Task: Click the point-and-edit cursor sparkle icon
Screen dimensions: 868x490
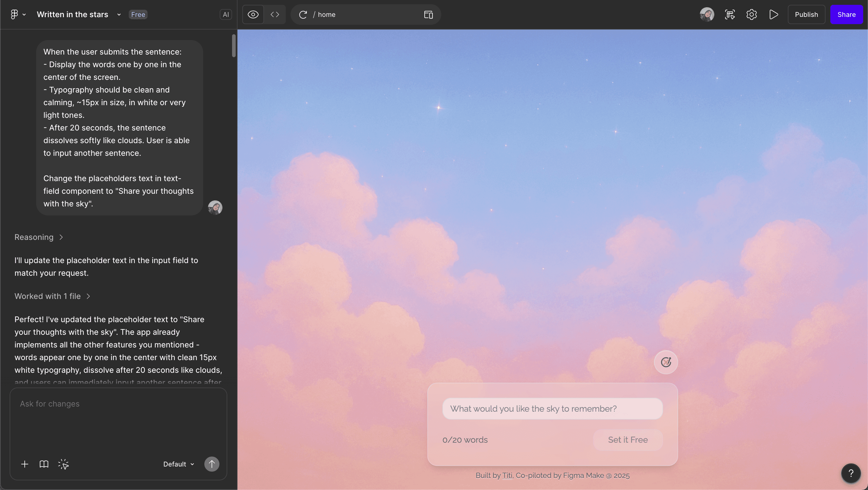Action: 63,464
